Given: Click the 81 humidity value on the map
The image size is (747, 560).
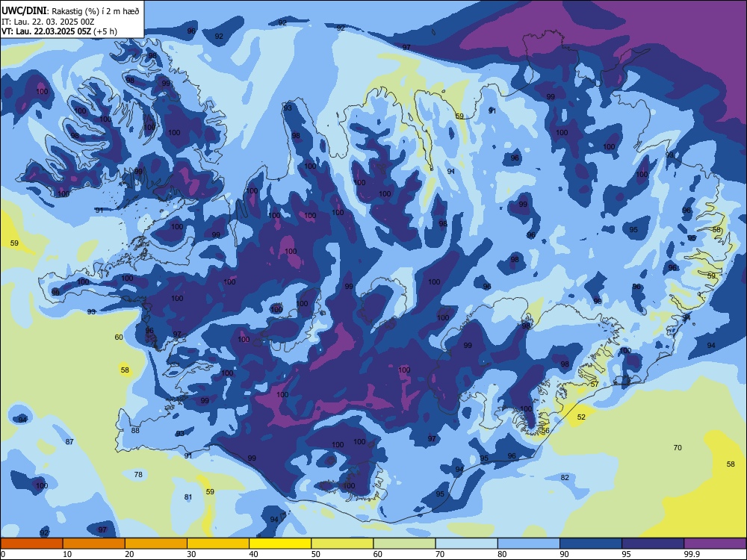Looking at the screenshot, I should coord(188,497).
